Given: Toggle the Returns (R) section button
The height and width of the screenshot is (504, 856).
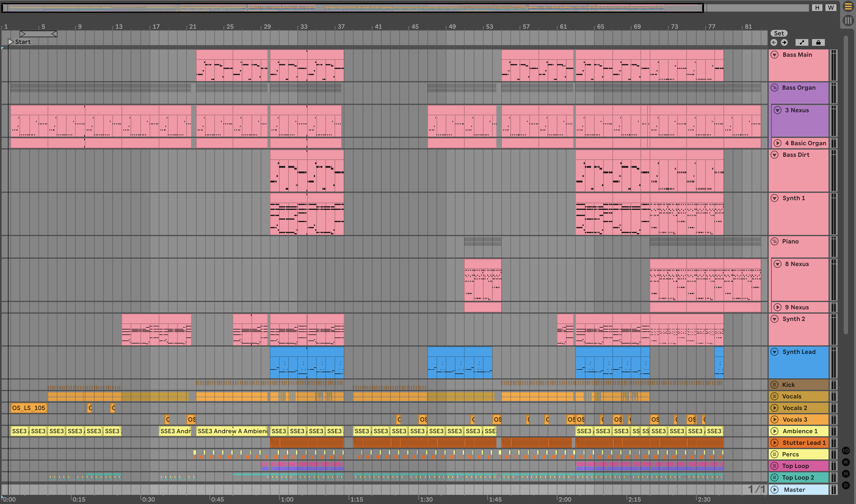Looking at the screenshot, I should (x=846, y=462).
